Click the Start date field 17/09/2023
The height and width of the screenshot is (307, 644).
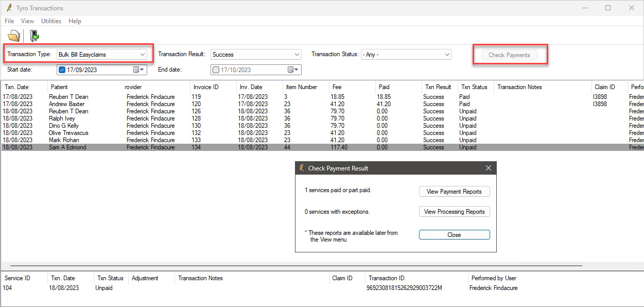102,70
